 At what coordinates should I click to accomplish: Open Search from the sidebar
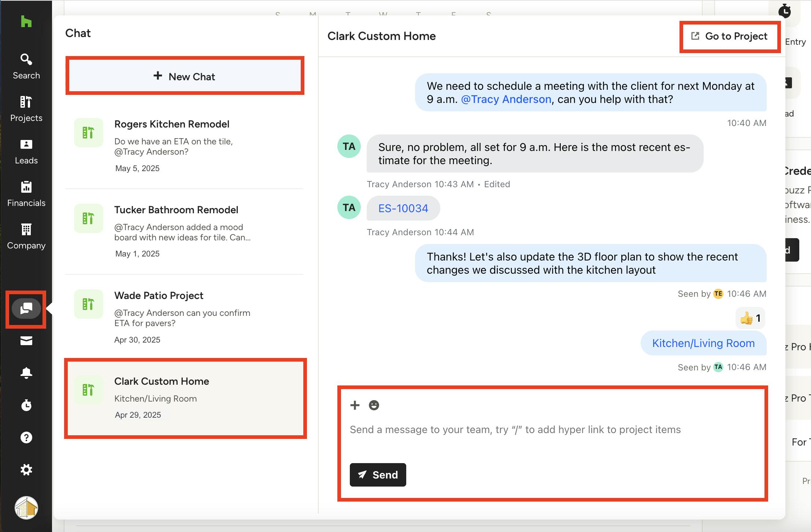pyautogui.click(x=26, y=66)
